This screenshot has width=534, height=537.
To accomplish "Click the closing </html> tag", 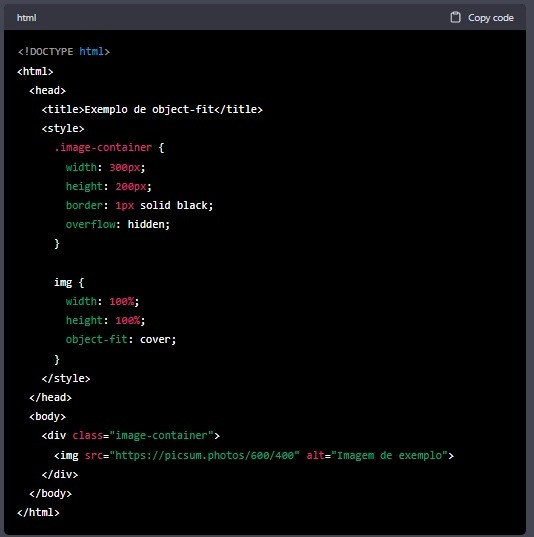I will [38, 512].
